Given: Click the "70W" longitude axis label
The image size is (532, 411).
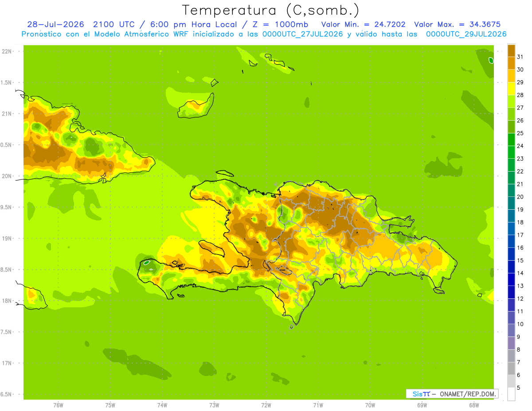Looking at the screenshot, I should tap(370, 405).
